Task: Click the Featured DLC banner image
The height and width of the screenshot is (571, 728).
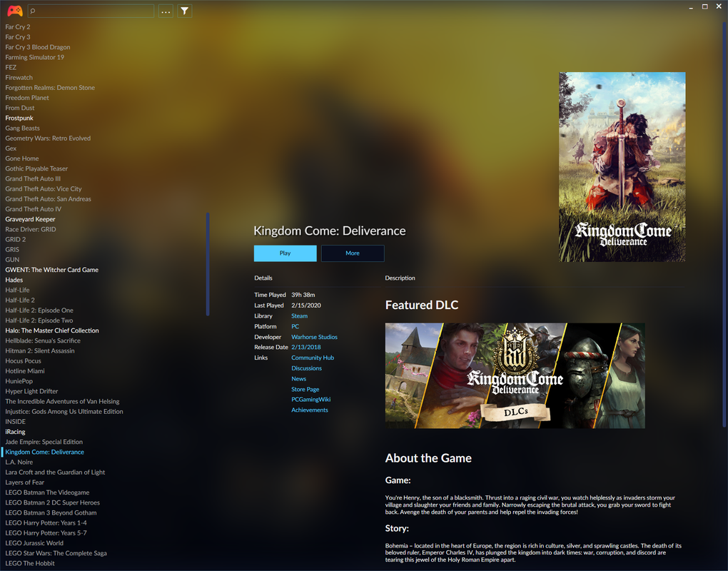Action: click(x=515, y=375)
